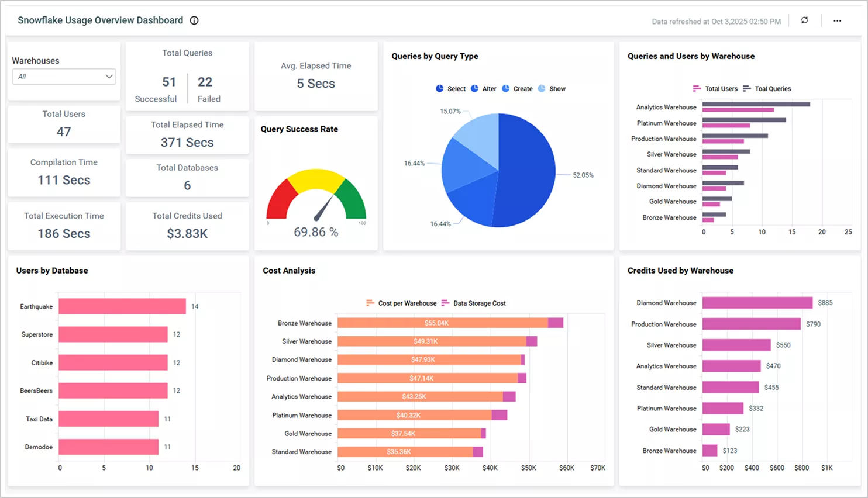Select the Queries by Query Type panel header
This screenshot has width=868, height=498.
(435, 56)
